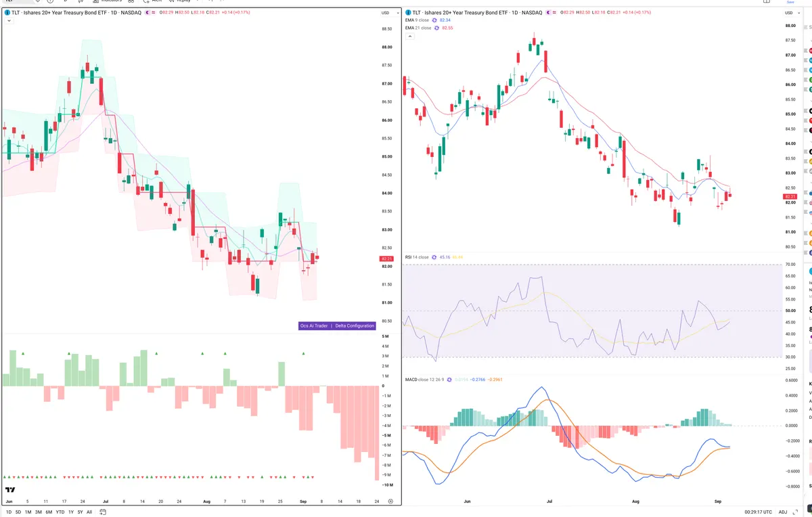Image resolution: width=812 pixels, height=517 pixels.
Task: Click the EMA 21 status icon in the legend
Action: (437, 28)
